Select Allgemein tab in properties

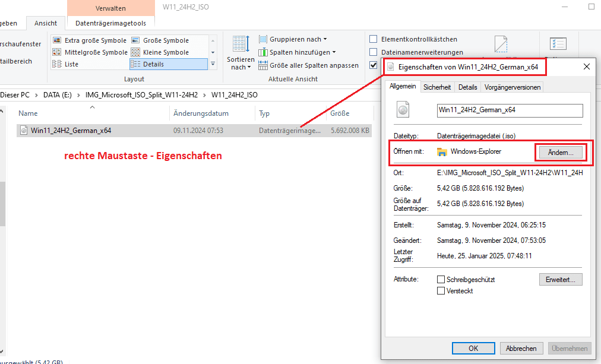(x=403, y=86)
